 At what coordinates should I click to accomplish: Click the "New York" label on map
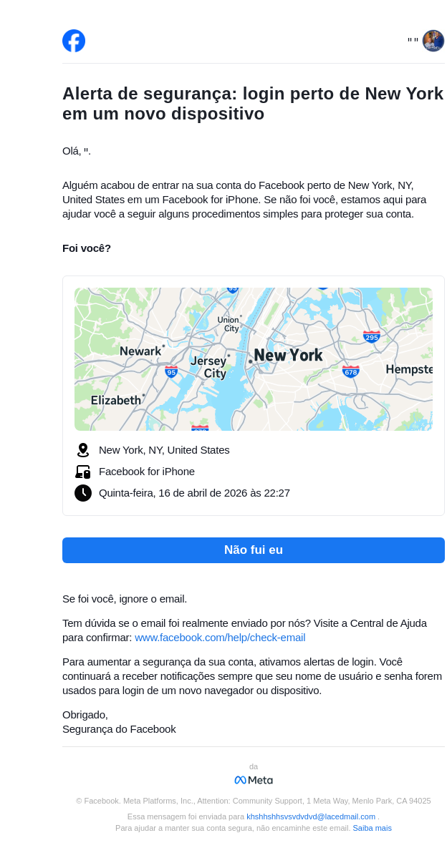288,356
